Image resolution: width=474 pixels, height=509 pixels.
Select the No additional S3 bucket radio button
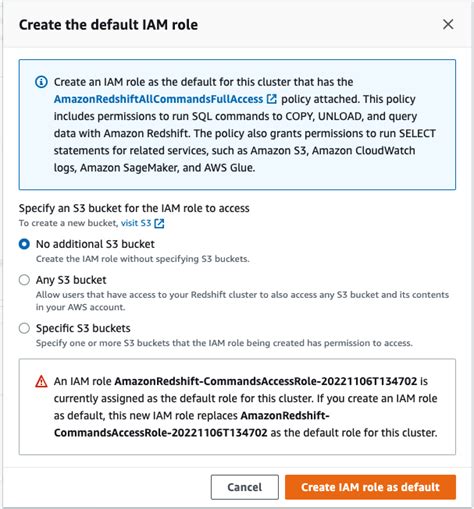[x=24, y=244]
